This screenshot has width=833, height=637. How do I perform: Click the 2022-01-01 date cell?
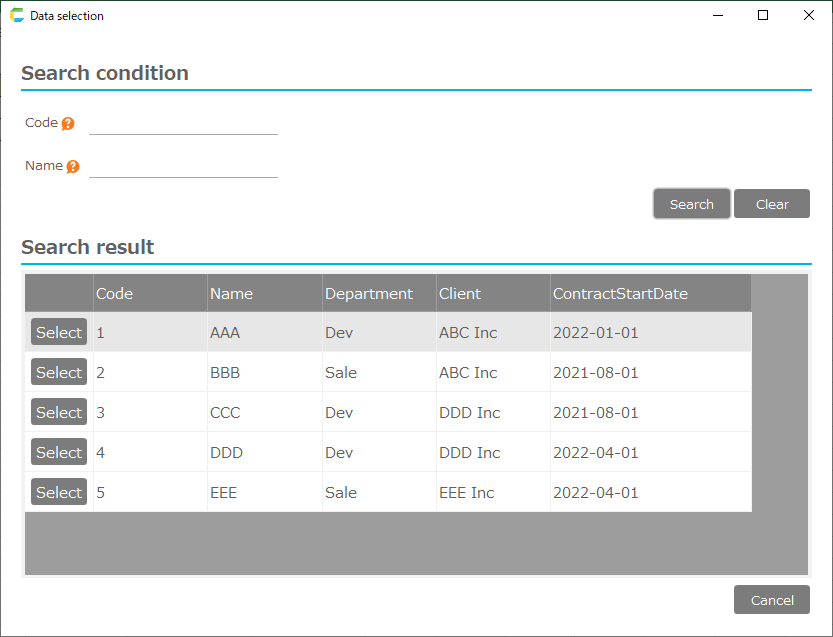point(595,333)
